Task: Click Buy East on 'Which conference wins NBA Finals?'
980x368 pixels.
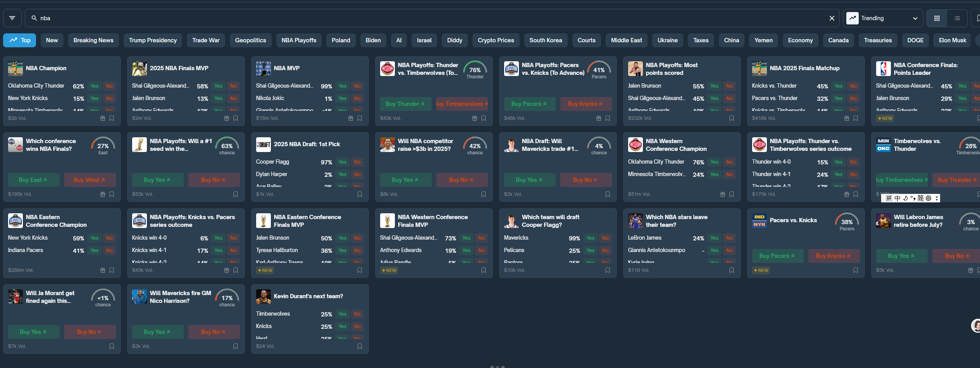Action: pos(34,180)
